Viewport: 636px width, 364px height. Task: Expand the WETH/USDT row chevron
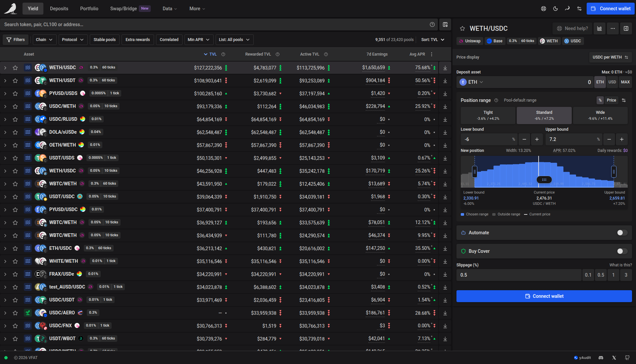pyautogui.click(x=5, y=80)
